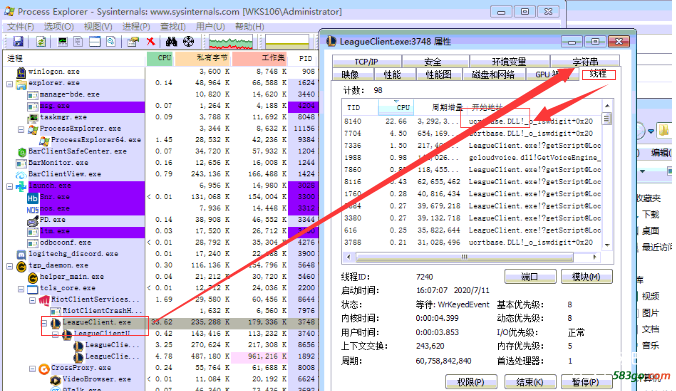Click the 模块(M) button

[586, 276]
